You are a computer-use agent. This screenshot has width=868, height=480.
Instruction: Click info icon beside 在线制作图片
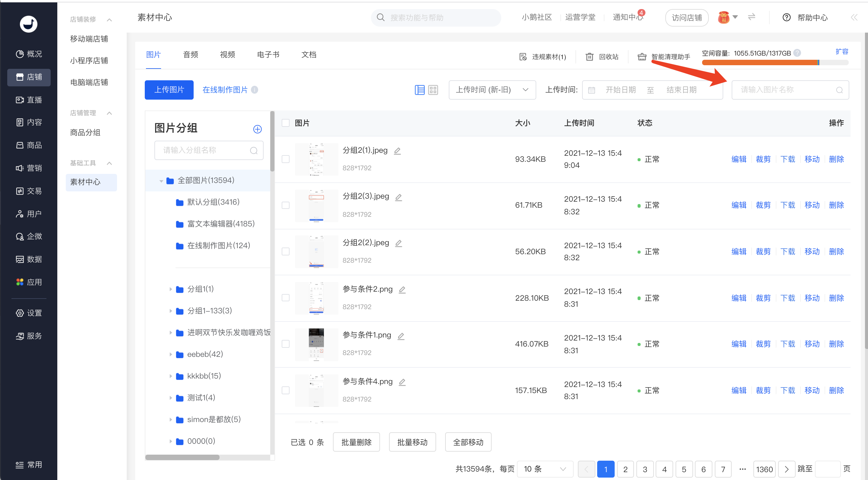click(x=255, y=90)
